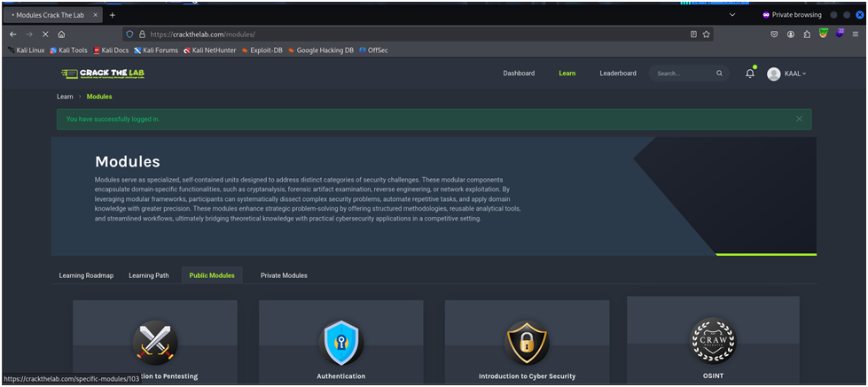Switch to Private Modules tab
The height and width of the screenshot is (387, 868).
pos(284,275)
